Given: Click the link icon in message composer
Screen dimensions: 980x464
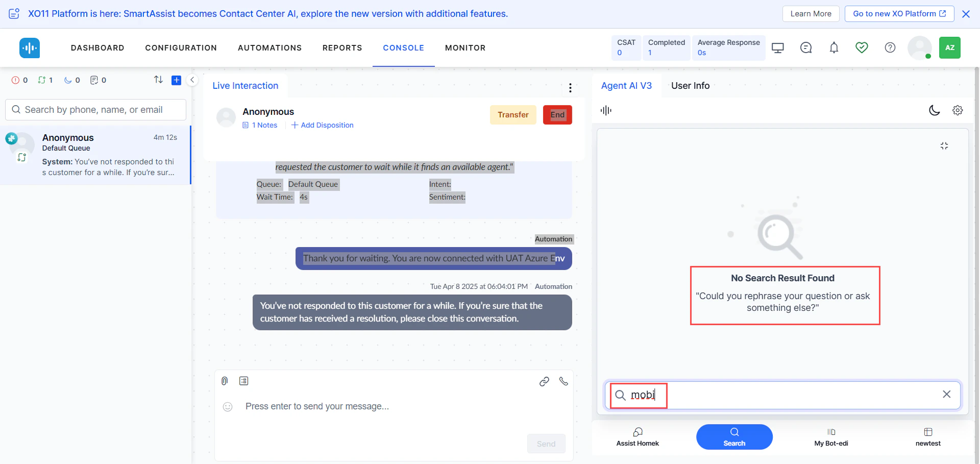Looking at the screenshot, I should [544, 381].
